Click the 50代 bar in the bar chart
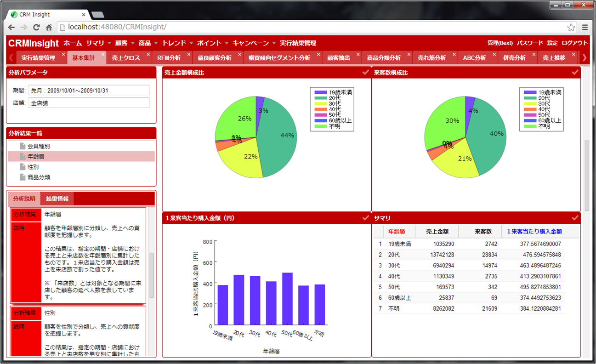 [288, 299]
